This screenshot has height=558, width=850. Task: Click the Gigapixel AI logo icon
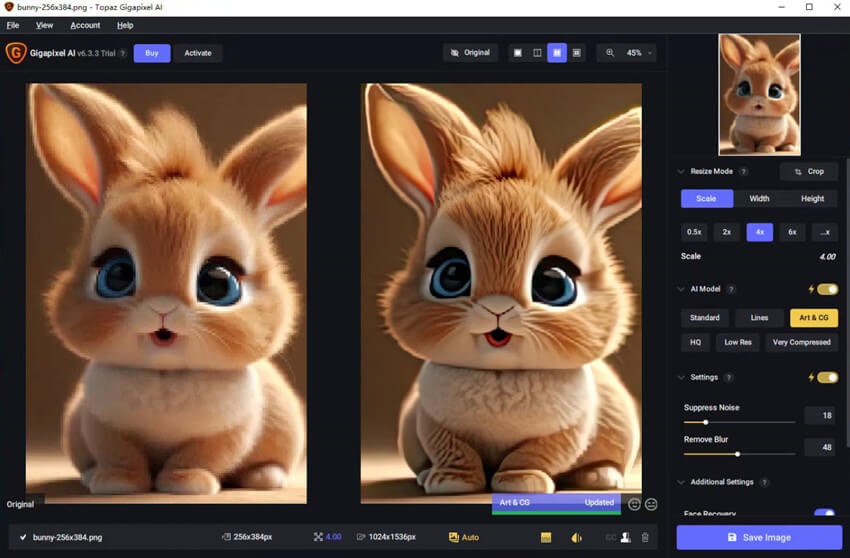pyautogui.click(x=16, y=53)
